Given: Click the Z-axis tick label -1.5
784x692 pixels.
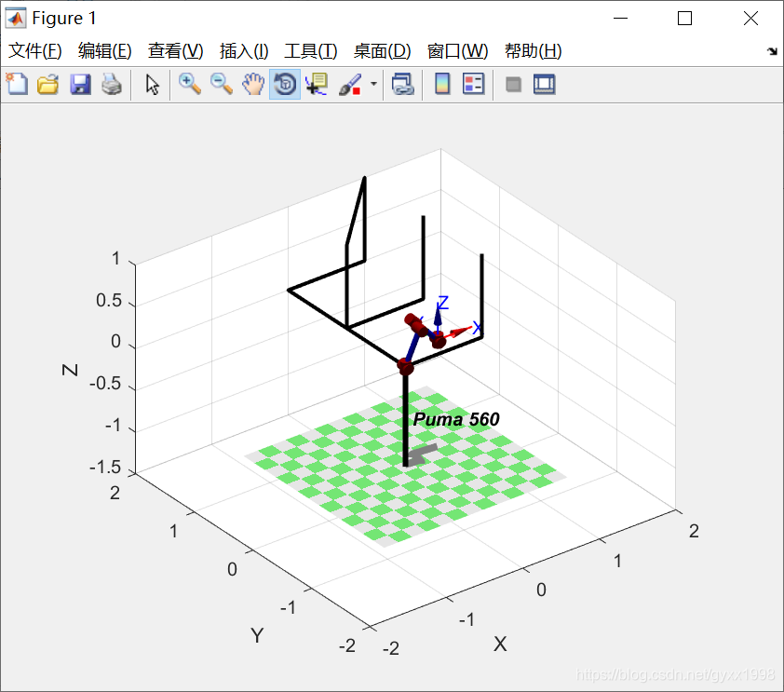Looking at the screenshot, I should pyautogui.click(x=105, y=467).
